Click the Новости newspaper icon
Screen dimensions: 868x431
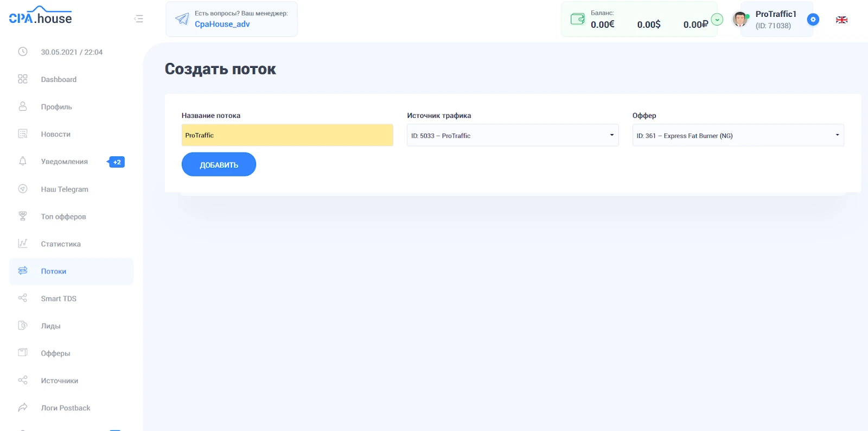click(23, 134)
